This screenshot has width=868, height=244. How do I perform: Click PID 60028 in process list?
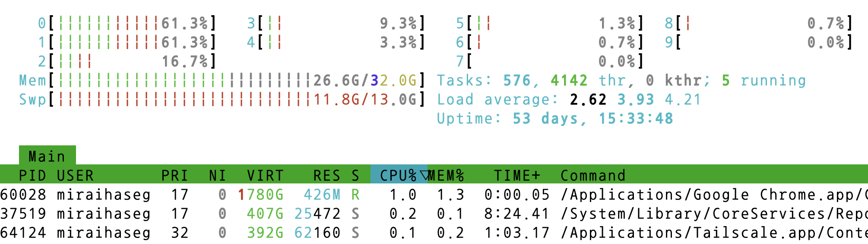coord(23,195)
